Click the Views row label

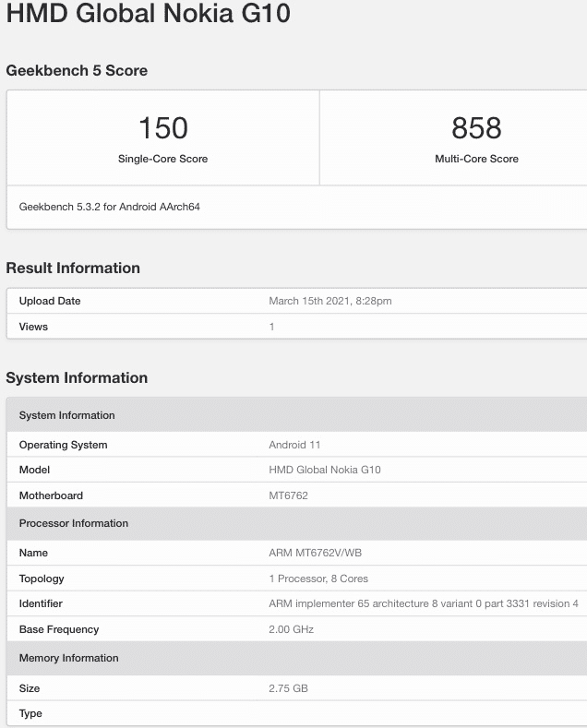click(x=33, y=327)
